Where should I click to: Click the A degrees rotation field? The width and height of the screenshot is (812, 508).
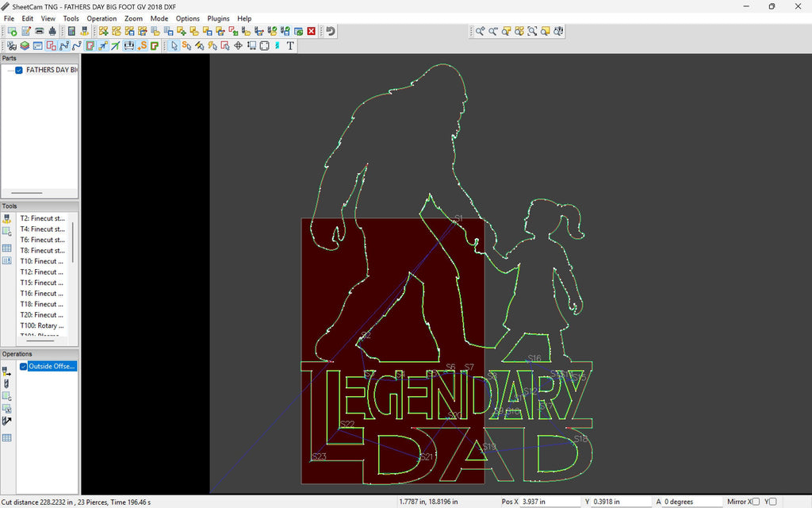tap(692, 502)
